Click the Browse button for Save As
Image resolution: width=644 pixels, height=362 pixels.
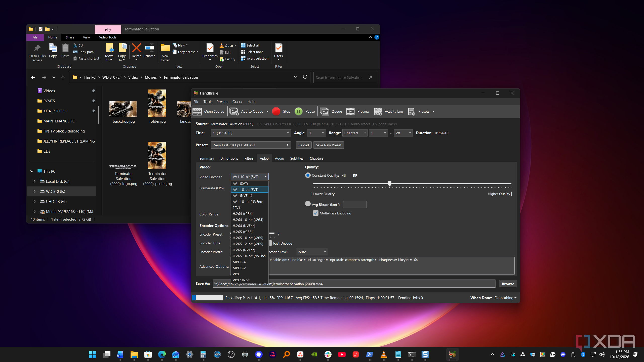click(x=508, y=284)
